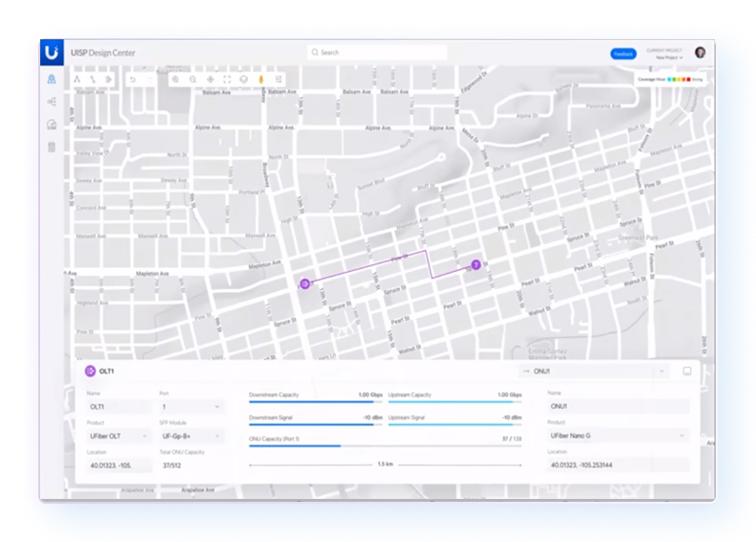The width and height of the screenshot is (756, 542).
Task: Click the UISP logo in top-left corner
Action: coord(52,52)
